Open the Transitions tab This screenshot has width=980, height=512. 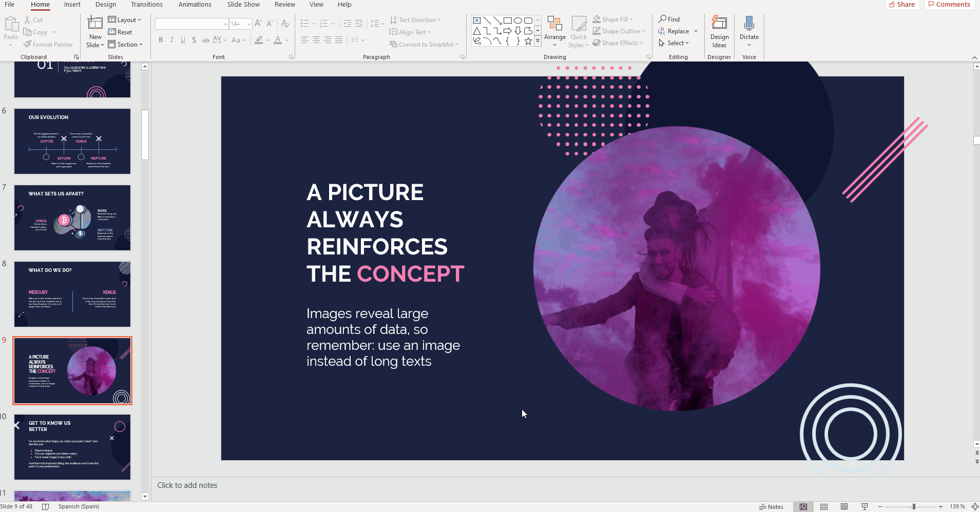click(146, 5)
